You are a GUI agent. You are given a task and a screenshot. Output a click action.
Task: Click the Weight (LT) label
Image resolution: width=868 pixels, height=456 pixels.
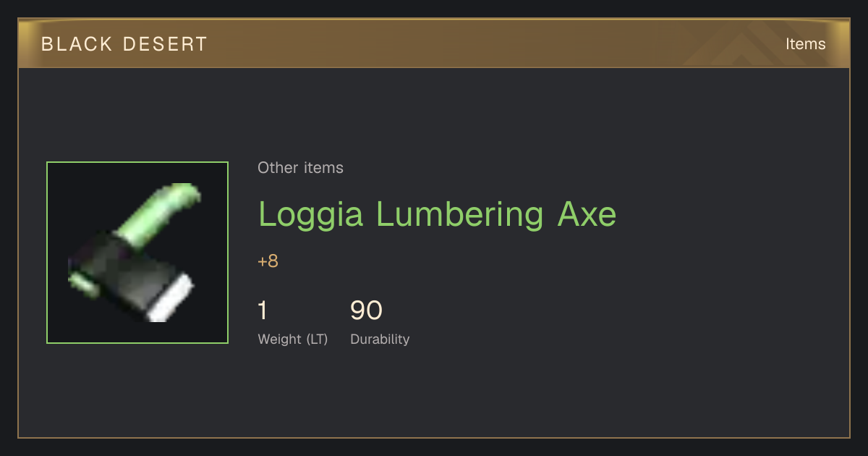pyautogui.click(x=292, y=339)
